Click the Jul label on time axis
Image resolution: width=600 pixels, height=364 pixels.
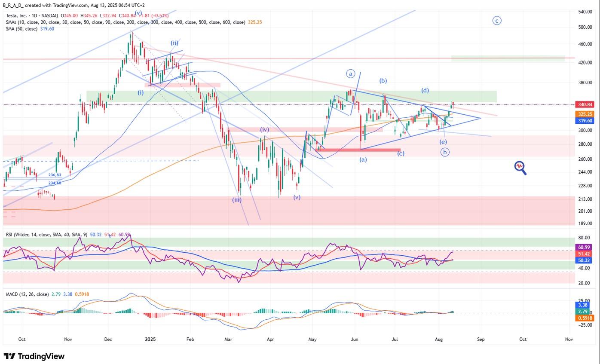tap(395, 339)
